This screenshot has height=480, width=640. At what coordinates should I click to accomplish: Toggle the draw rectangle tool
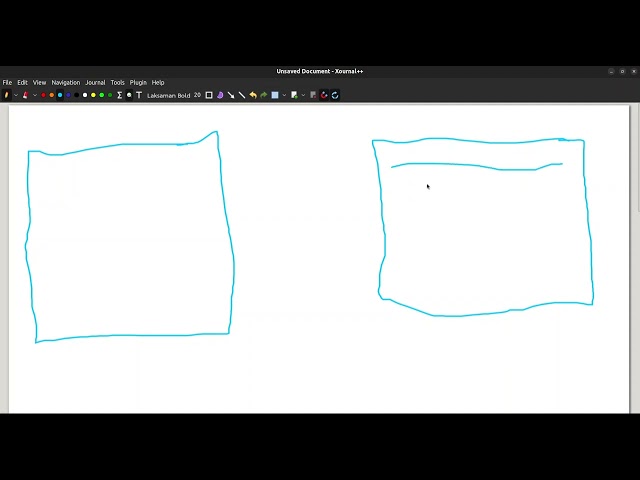(209, 95)
